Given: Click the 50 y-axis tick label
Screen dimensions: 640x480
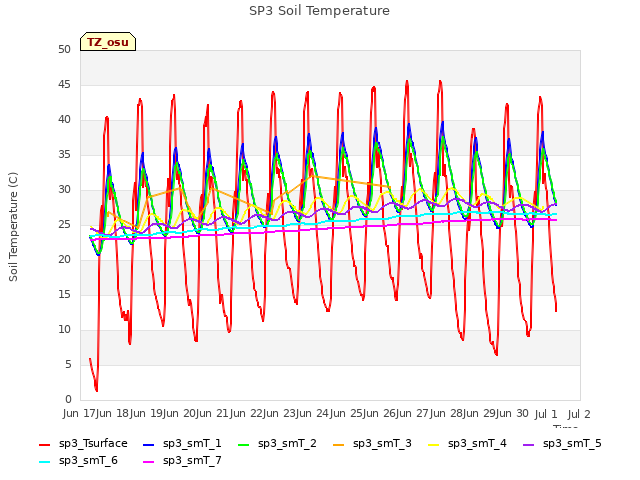Looking at the screenshot, I should (x=64, y=49).
